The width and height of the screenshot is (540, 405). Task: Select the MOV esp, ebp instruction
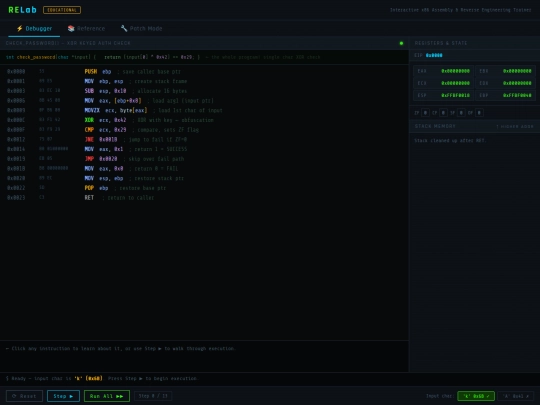[204, 178]
